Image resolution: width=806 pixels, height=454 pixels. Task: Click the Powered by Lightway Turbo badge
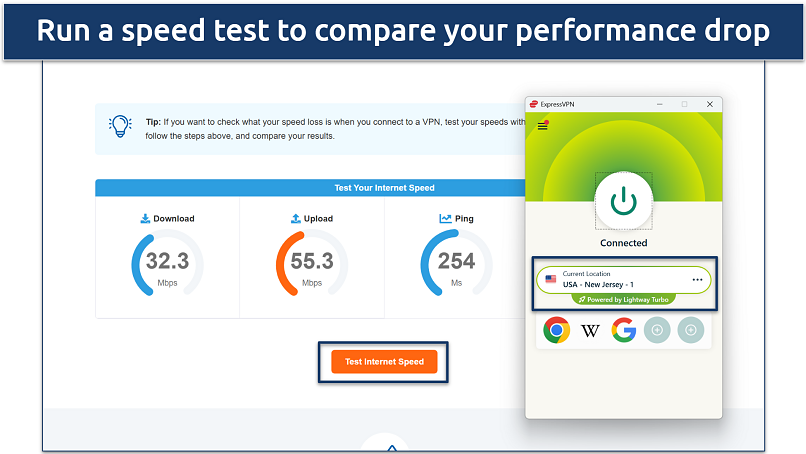623,299
